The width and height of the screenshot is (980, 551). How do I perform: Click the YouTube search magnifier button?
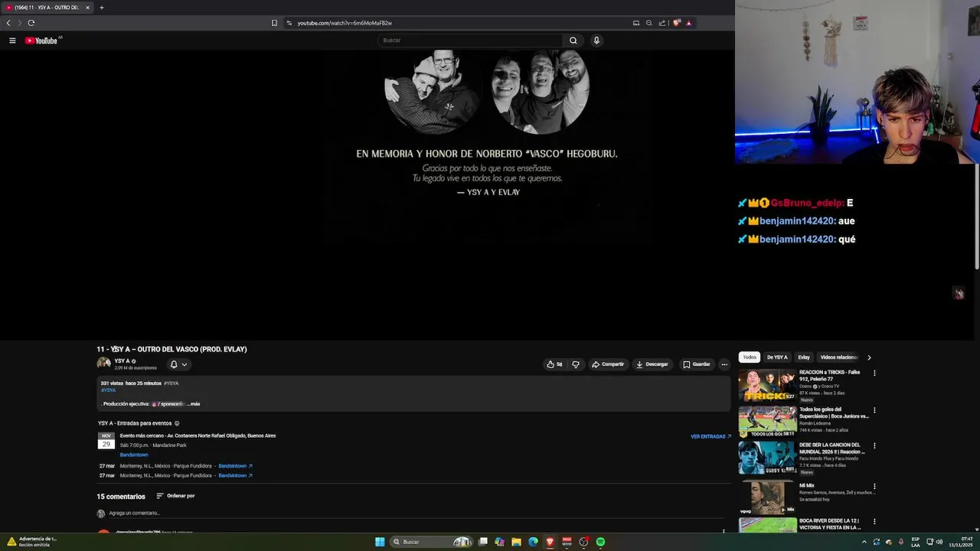pyautogui.click(x=573, y=41)
